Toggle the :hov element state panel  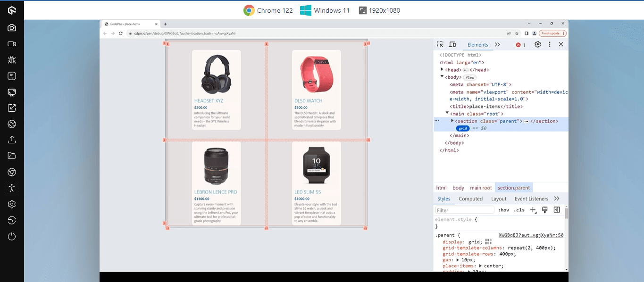[x=503, y=210]
